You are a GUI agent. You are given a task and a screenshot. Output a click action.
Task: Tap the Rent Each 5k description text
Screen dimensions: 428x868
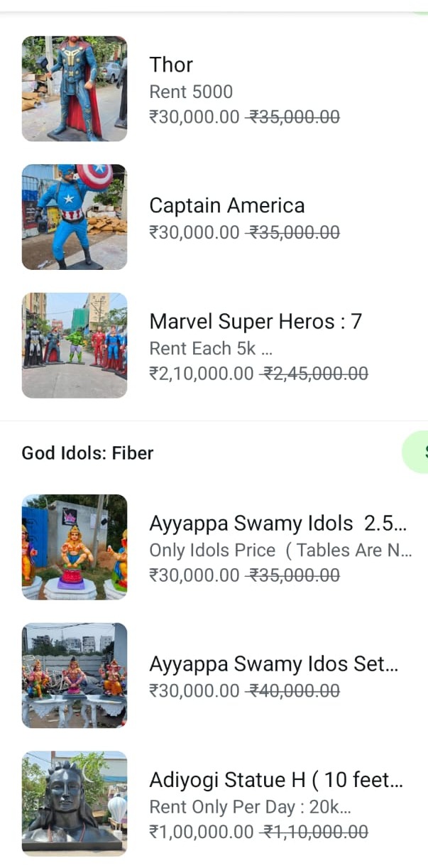click(211, 349)
